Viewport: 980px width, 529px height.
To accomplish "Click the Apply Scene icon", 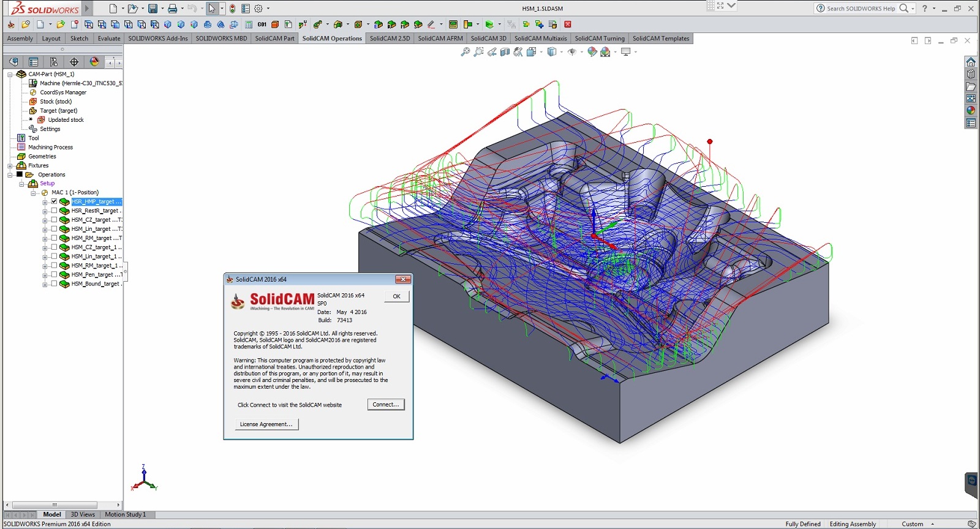I will tap(606, 52).
